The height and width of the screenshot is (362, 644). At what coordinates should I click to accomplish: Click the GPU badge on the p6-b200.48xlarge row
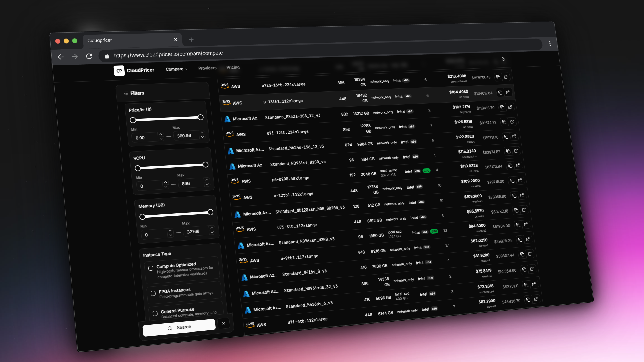(x=427, y=170)
